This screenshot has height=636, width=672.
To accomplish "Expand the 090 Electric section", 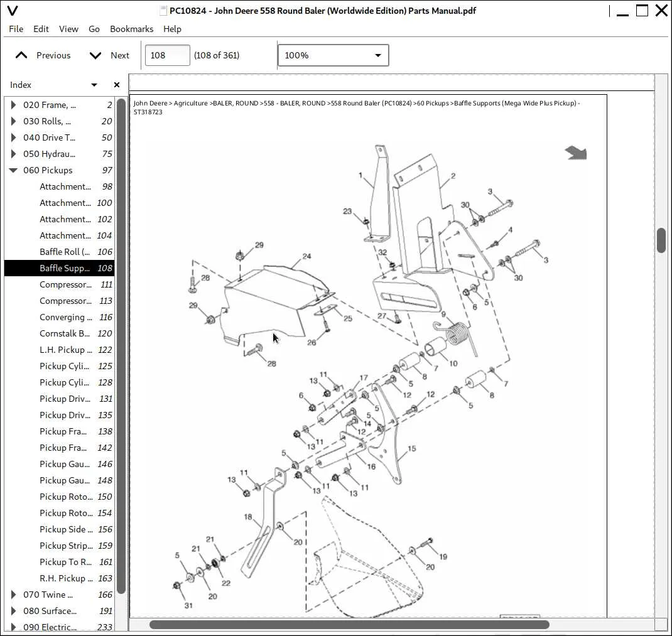I will [13, 627].
